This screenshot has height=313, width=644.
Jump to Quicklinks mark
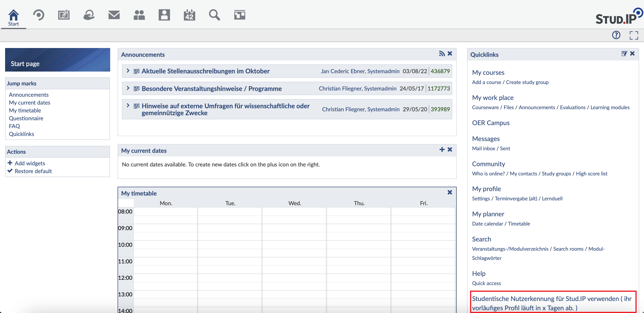[21, 134]
